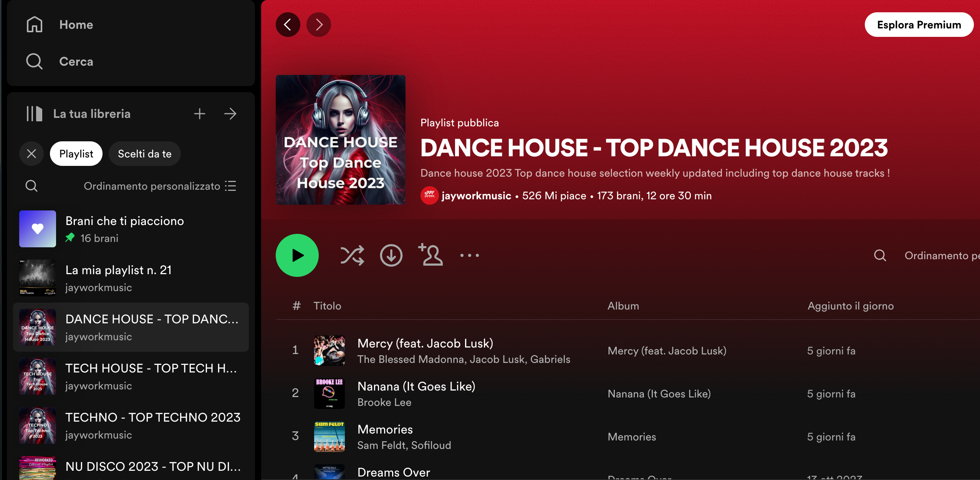Image resolution: width=980 pixels, height=480 pixels.
Task: Sort by Titolo column header
Action: (327, 306)
